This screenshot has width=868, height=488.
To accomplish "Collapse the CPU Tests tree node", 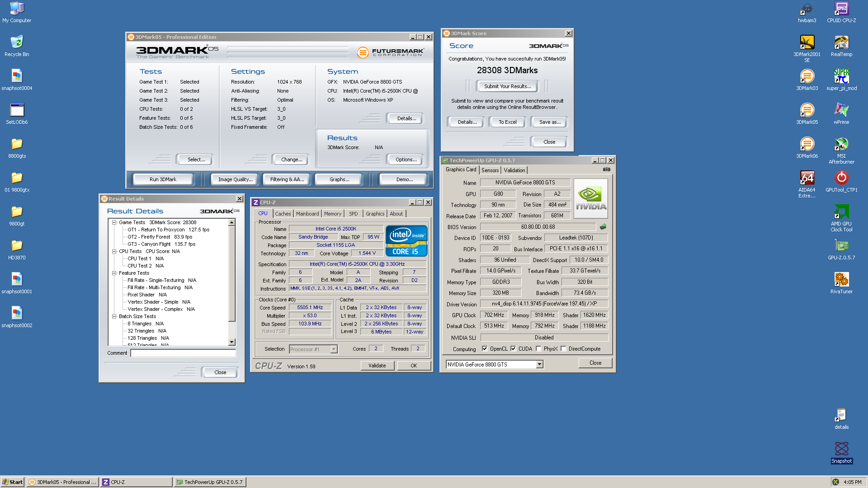I will click(114, 251).
